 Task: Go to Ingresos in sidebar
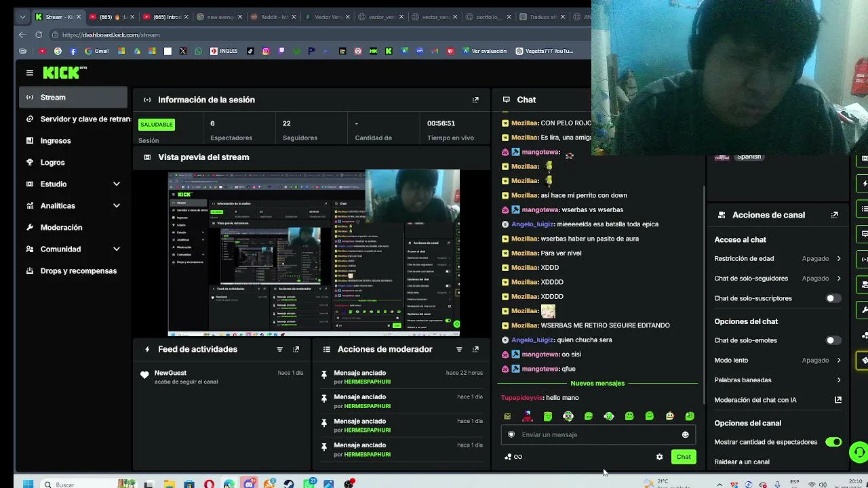[x=73, y=140]
